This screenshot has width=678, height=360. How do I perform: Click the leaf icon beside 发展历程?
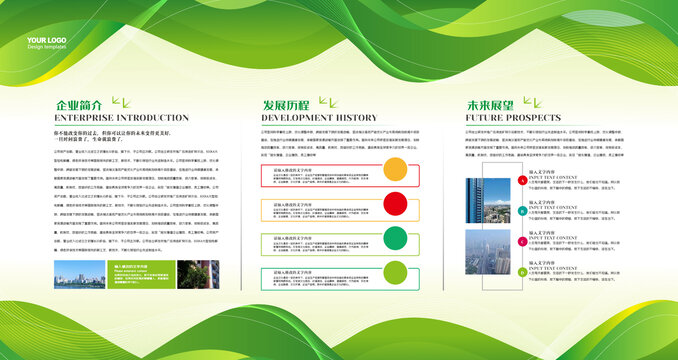coord(329,102)
